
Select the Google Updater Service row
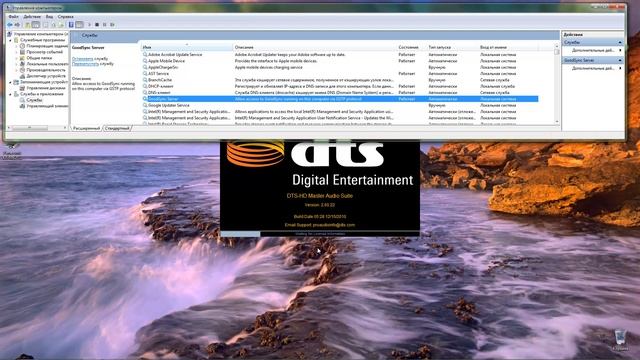340,105
